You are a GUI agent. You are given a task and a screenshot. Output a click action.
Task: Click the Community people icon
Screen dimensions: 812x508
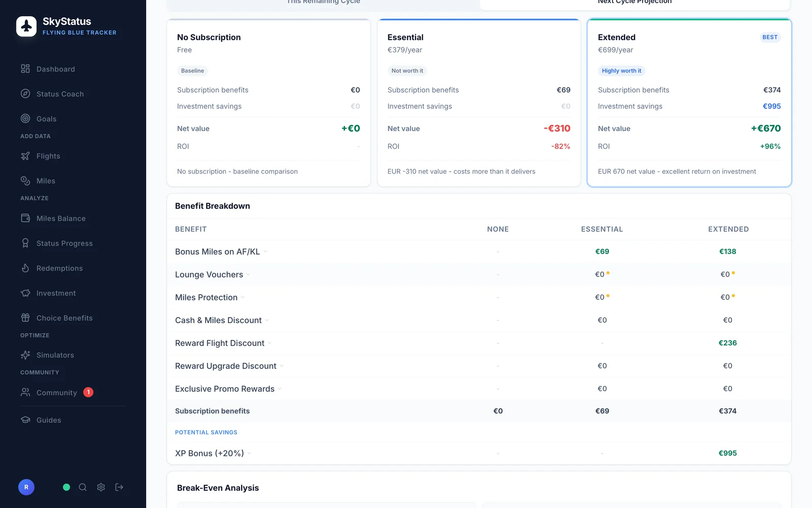tap(25, 392)
